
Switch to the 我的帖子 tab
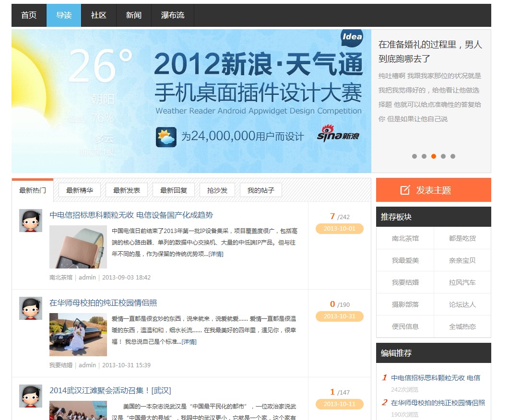pos(260,190)
